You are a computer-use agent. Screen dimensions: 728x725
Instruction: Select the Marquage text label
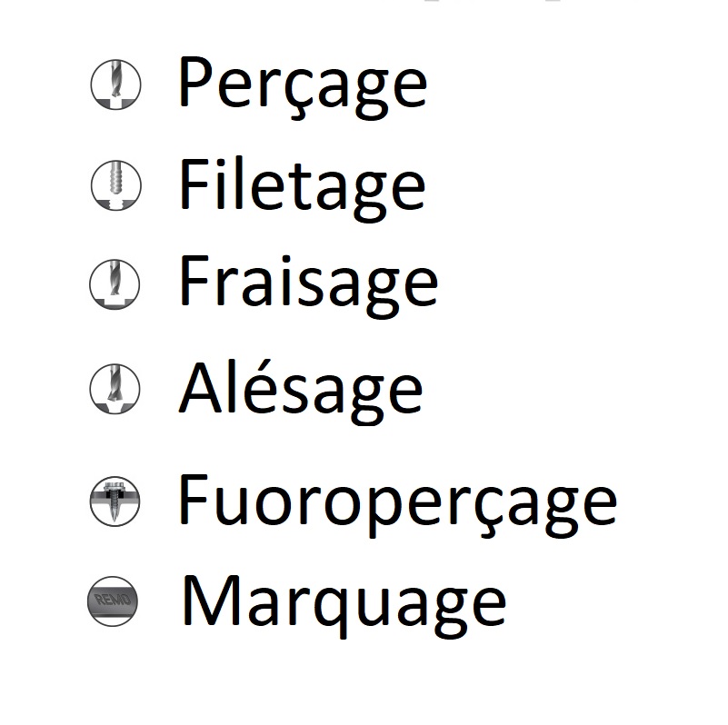pyautogui.click(x=344, y=606)
